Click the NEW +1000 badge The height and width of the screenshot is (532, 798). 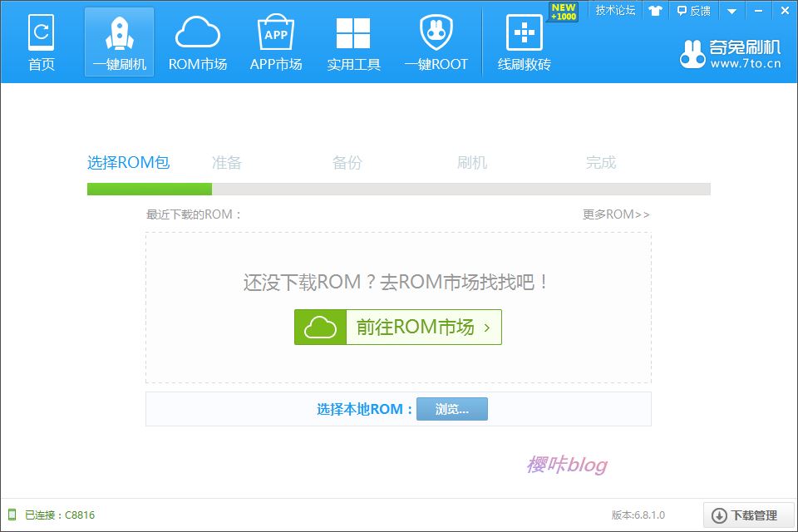click(x=564, y=12)
